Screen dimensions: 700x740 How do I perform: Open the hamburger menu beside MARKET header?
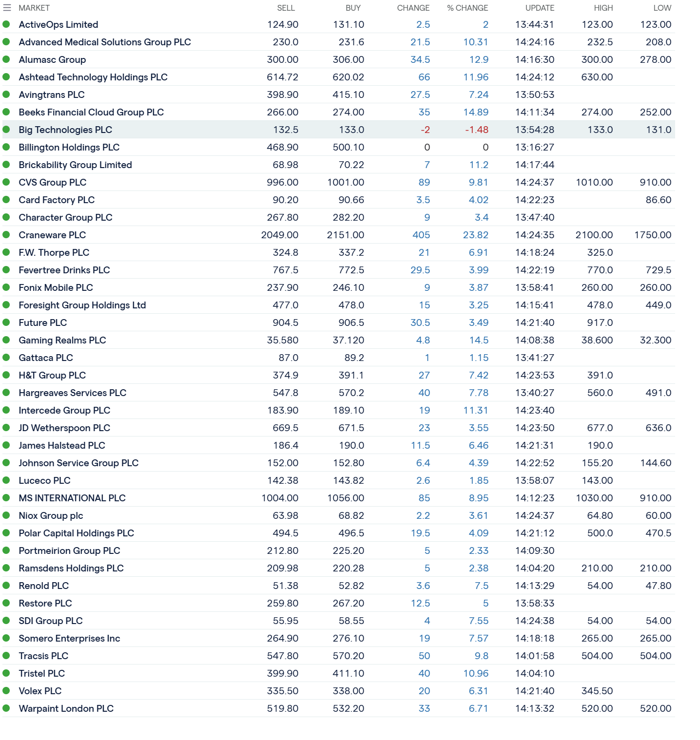[7, 8]
